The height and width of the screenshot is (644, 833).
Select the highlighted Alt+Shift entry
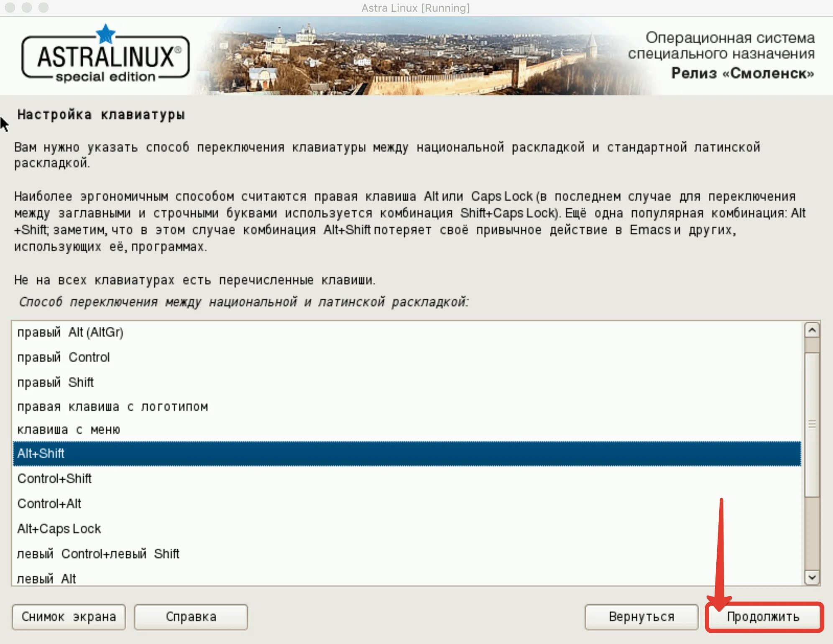coord(406,454)
